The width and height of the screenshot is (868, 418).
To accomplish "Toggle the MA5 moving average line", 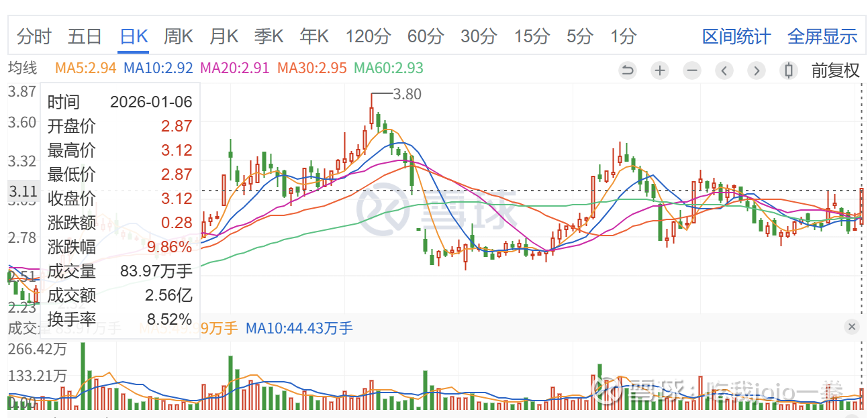I will click(x=85, y=68).
